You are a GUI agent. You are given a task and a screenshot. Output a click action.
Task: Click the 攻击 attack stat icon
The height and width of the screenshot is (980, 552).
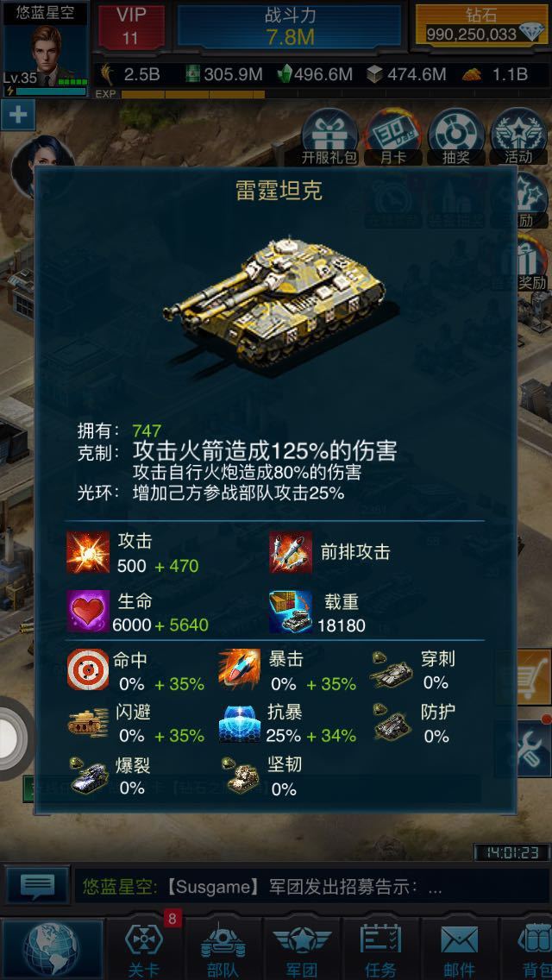point(88,552)
